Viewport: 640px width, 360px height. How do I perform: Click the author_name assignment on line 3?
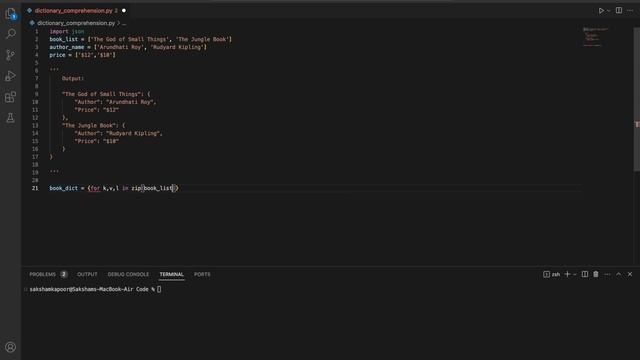coord(128,47)
